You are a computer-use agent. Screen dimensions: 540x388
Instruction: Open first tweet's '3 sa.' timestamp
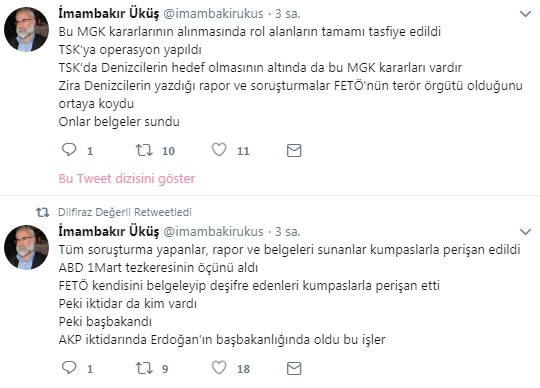pos(288,14)
